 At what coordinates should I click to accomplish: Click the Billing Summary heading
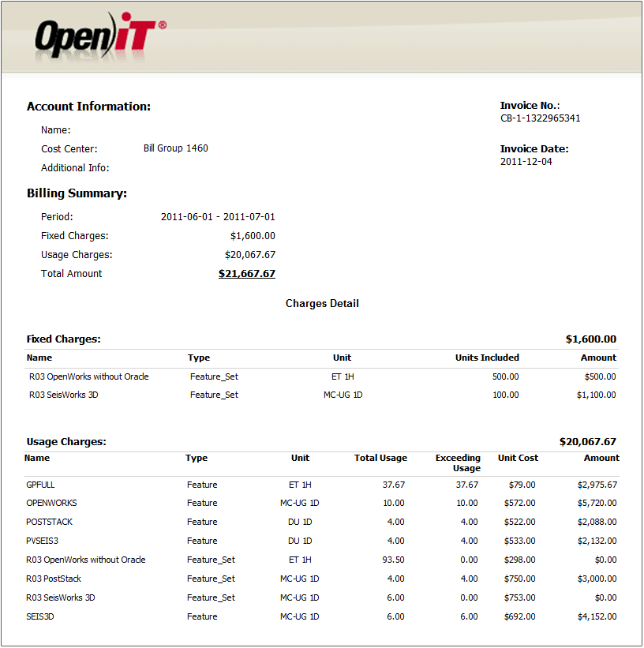77,193
